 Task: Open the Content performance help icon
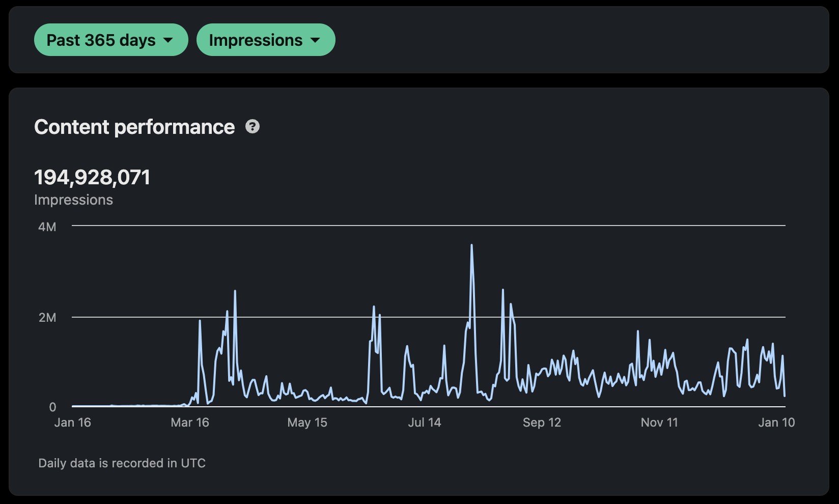tap(253, 127)
